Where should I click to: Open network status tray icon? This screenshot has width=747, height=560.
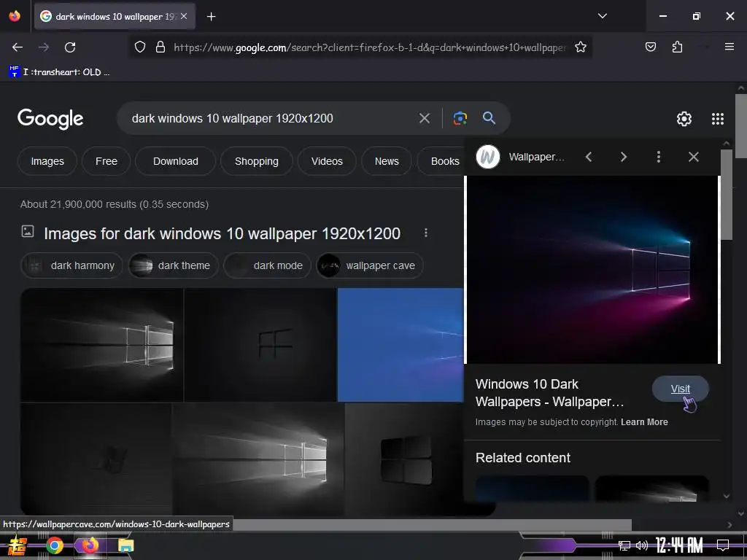pyautogui.click(x=624, y=545)
